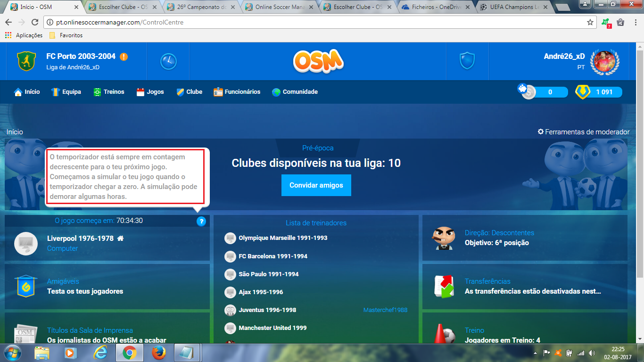
Task: Switch to 26º Campeonato browser tab
Action: [x=201, y=7]
